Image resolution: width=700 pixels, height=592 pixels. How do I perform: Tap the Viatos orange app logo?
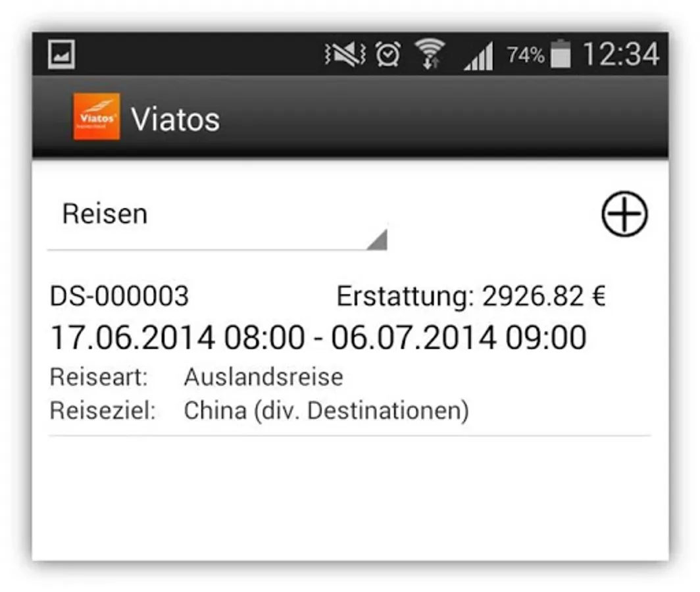[97, 116]
